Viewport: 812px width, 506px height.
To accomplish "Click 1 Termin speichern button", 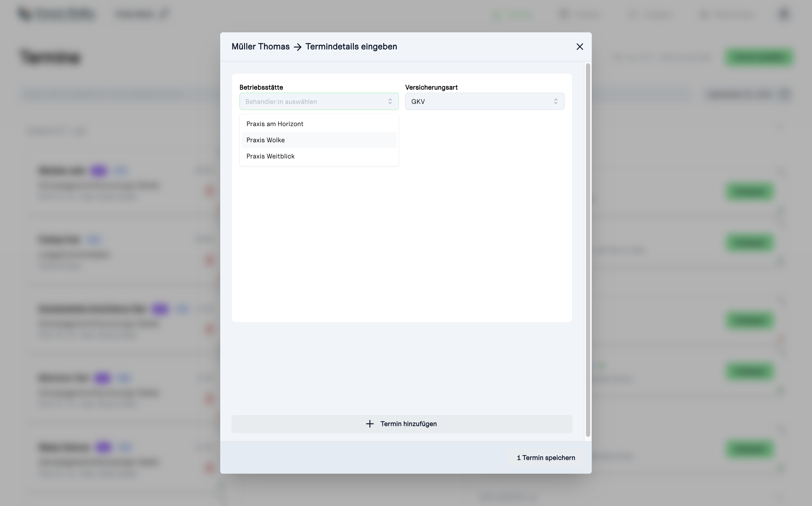I will pos(546,458).
